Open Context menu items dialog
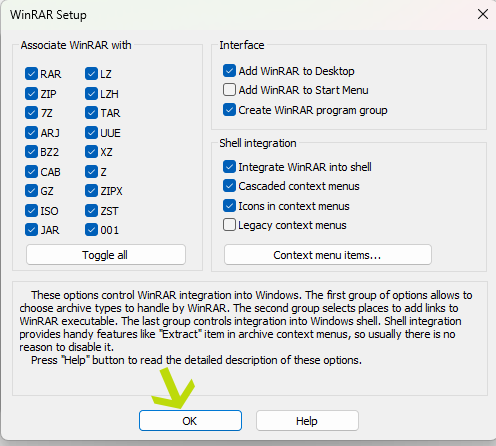The image size is (496, 446). 328,255
